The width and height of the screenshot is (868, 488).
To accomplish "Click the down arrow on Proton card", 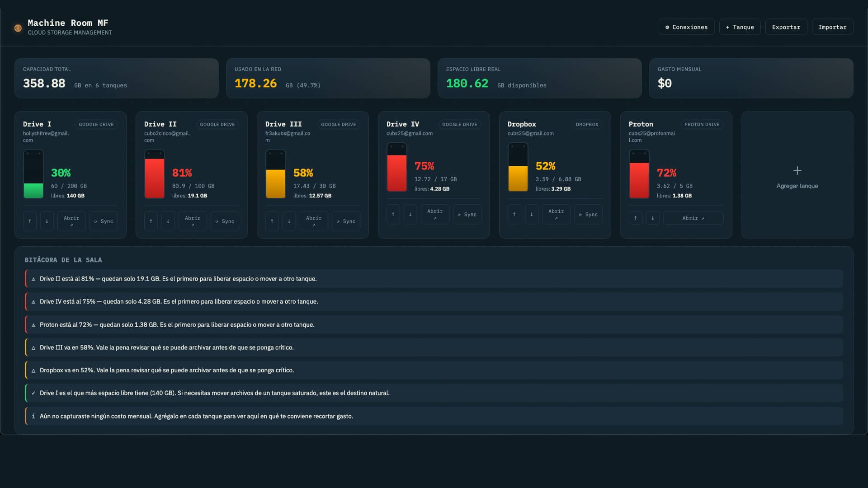I will 653,218.
